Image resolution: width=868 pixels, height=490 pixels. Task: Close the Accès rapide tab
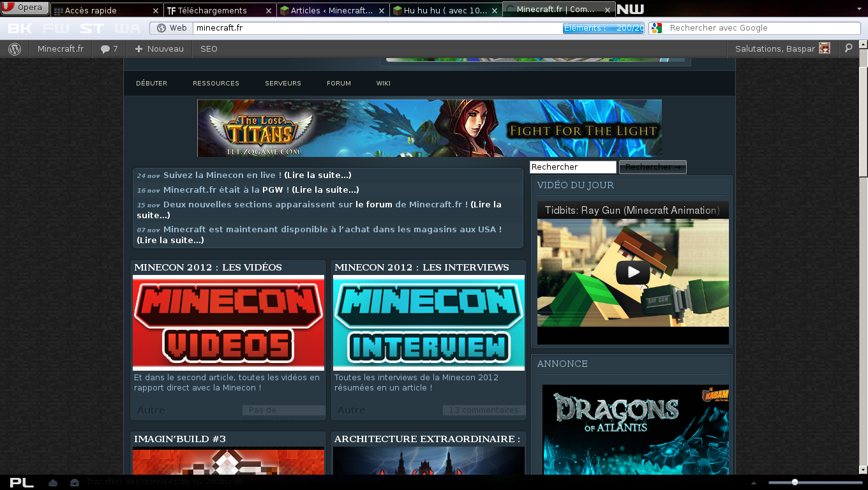click(155, 11)
